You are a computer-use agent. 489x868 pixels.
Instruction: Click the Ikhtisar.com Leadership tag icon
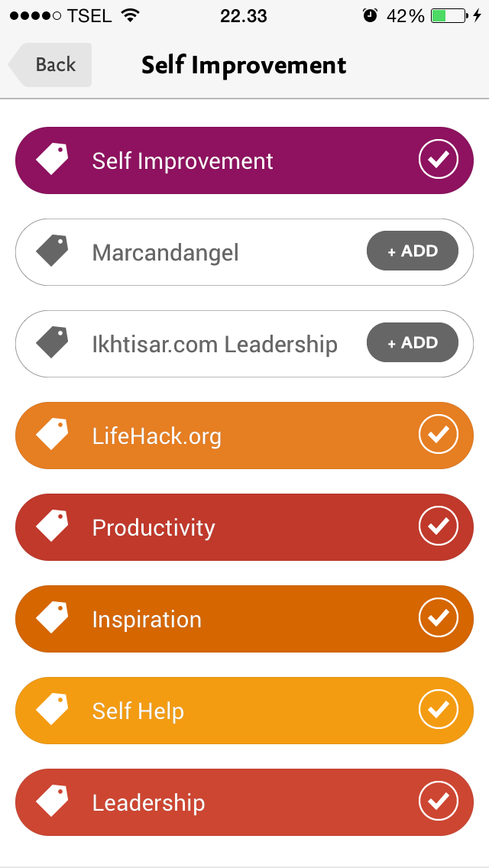coord(52,342)
